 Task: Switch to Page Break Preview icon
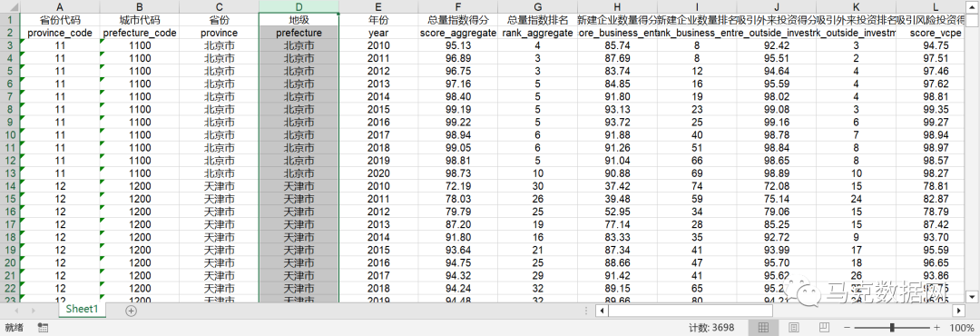(824, 327)
